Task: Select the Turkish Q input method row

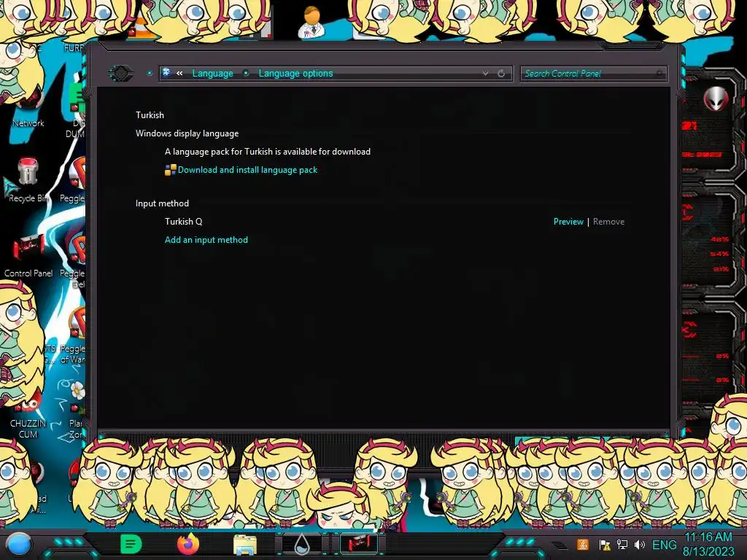Action: point(394,222)
